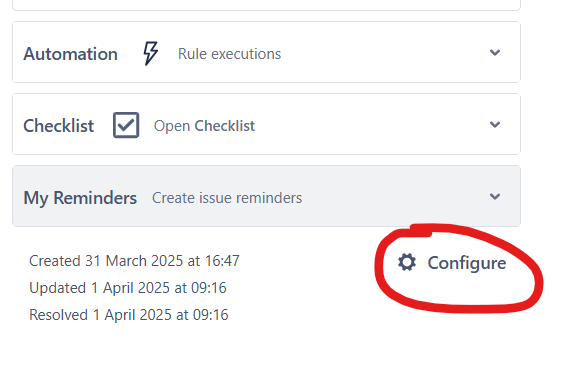This screenshot has height=377, width=567.
Task: Expand the Automation panel chevron
Action: [x=495, y=53]
